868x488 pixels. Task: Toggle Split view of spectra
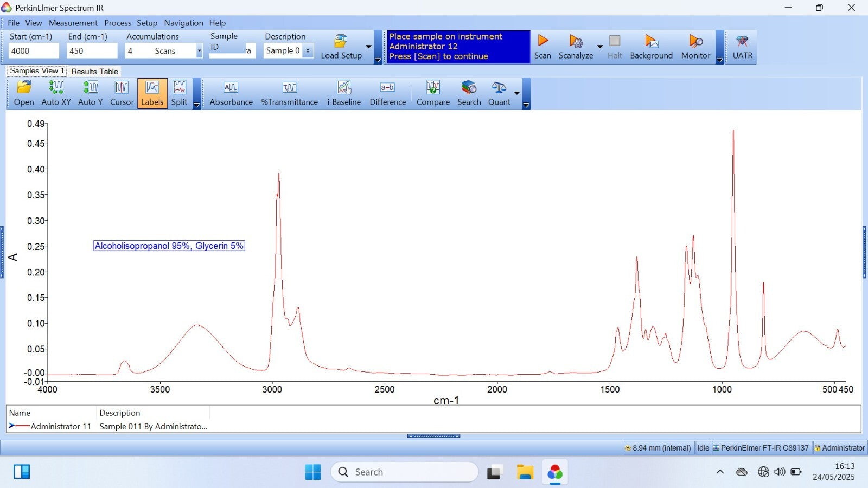(x=179, y=93)
